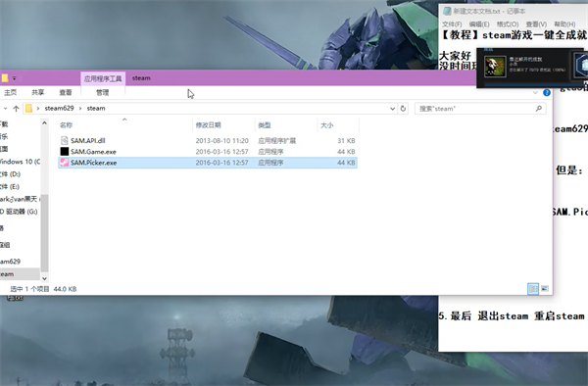Screen dimensions: 588x386
Task: Select the SAM.Picker.exe file icon
Action: [x=65, y=163]
